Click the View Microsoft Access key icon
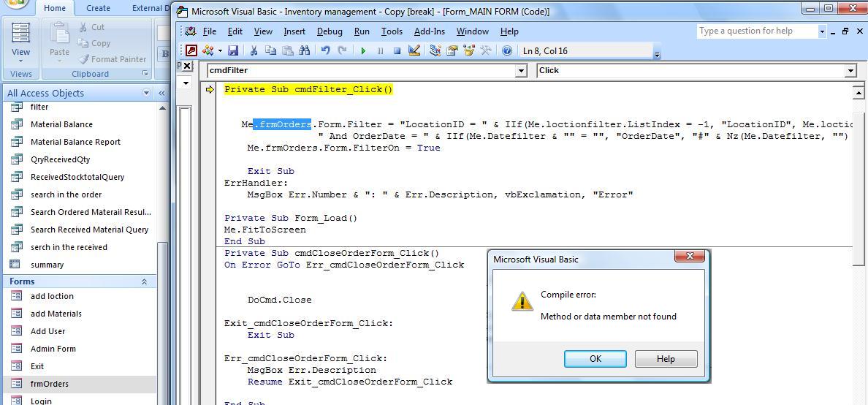Screen dimensions: 868x405 (191, 51)
